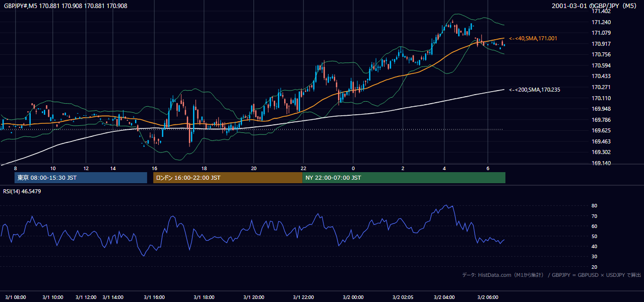
Task: Click the 3/1 14:00 date label
Action: 113,297
